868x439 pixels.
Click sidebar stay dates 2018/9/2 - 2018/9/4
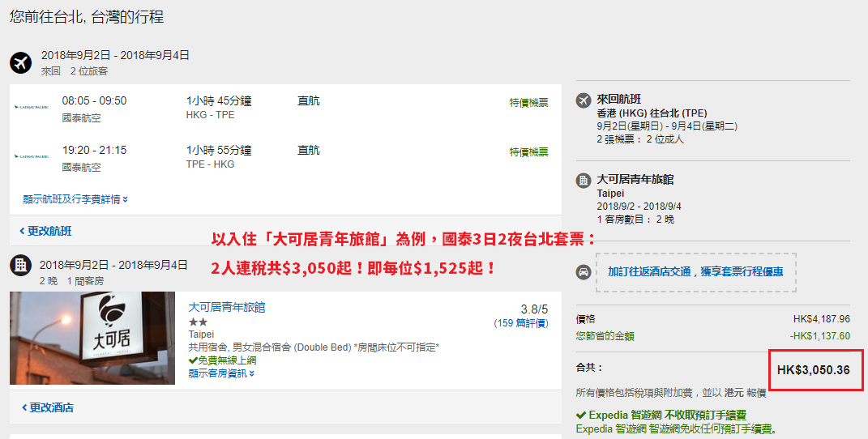tap(639, 207)
